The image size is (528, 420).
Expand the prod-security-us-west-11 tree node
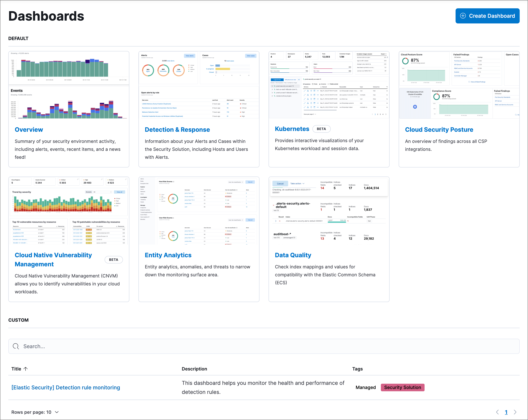(x=272, y=86)
